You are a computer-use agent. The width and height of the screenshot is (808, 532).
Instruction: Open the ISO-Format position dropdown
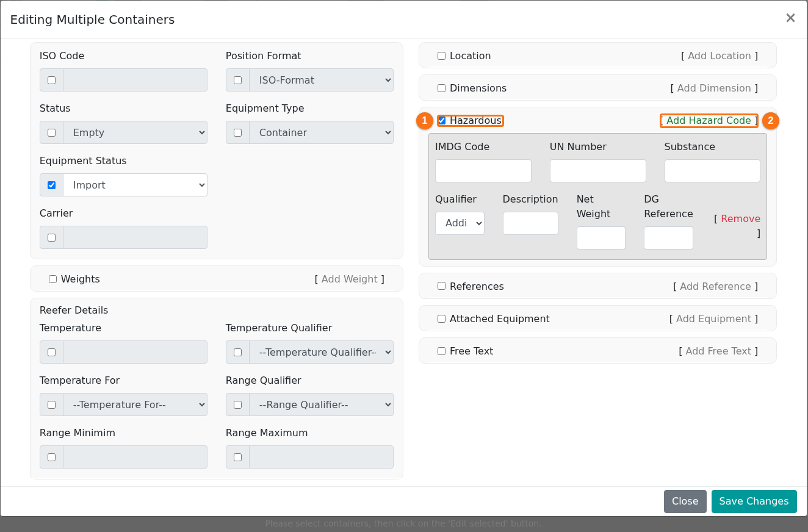[x=321, y=80]
